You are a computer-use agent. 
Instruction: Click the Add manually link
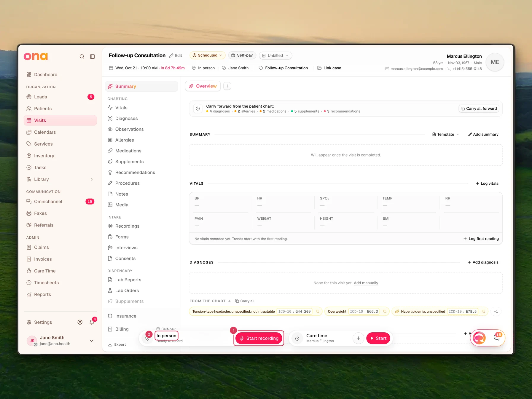366,283
